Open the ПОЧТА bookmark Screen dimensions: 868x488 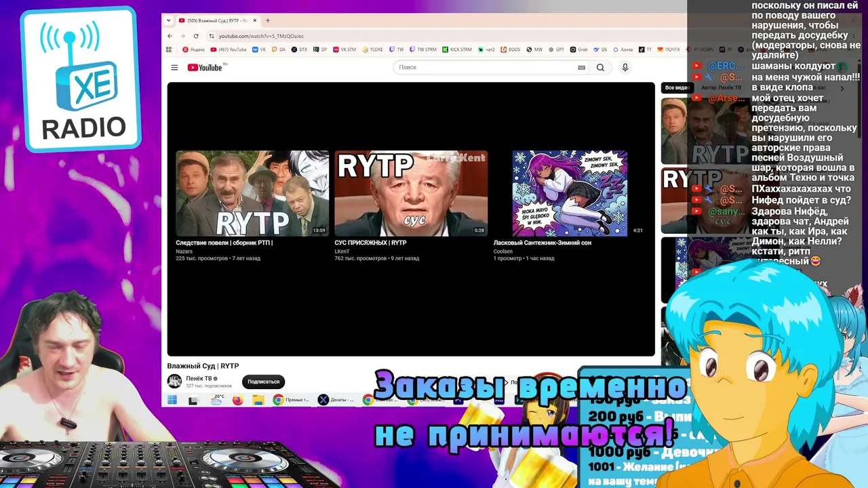[x=669, y=49]
